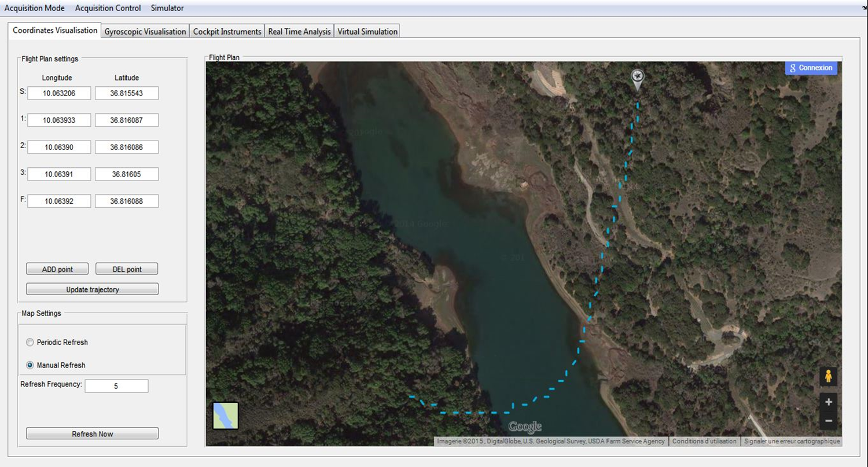
Task: Open the Acquisition Control menu
Action: tap(108, 8)
